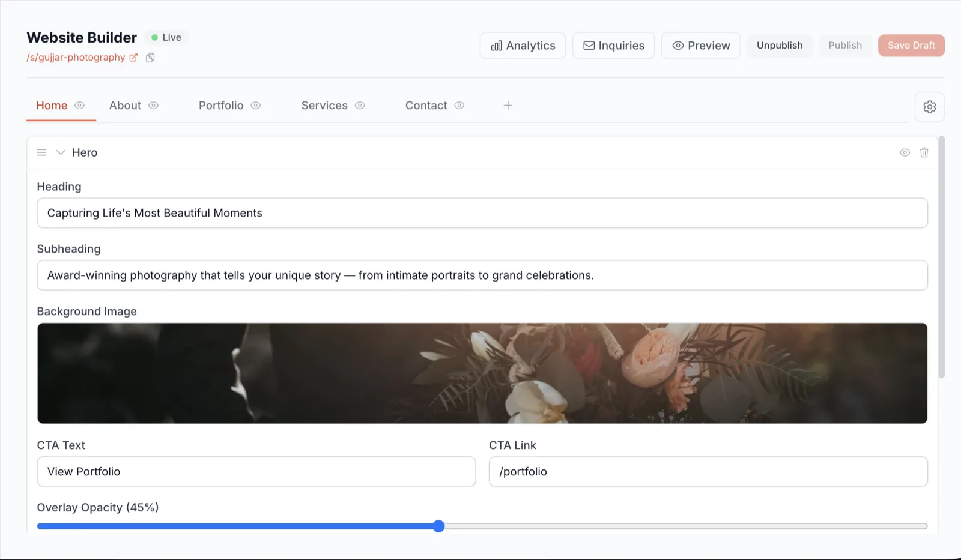Open site settings with the gear icon
Image resolution: width=961 pixels, height=560 pixels.
click(x=929, y=107)
